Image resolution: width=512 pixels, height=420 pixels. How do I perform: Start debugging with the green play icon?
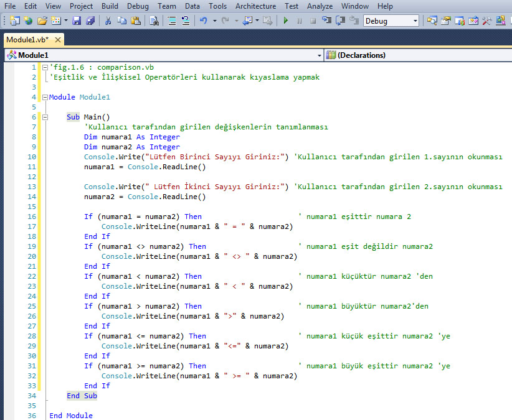point(286,21)
